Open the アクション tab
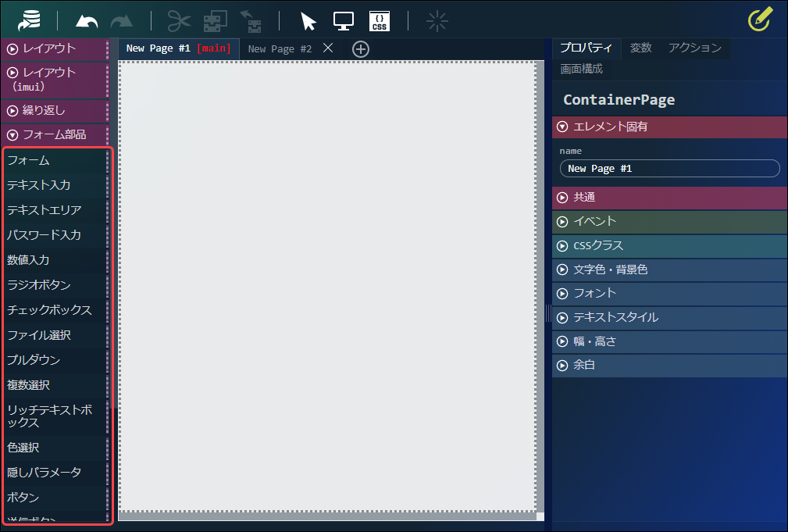788x532 pixels. [x=695, y=48]
